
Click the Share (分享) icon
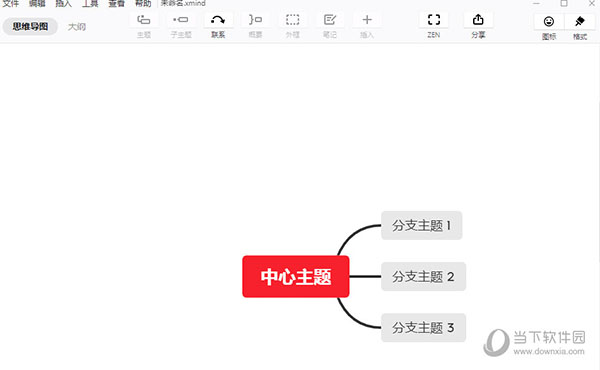click(478, 20)
